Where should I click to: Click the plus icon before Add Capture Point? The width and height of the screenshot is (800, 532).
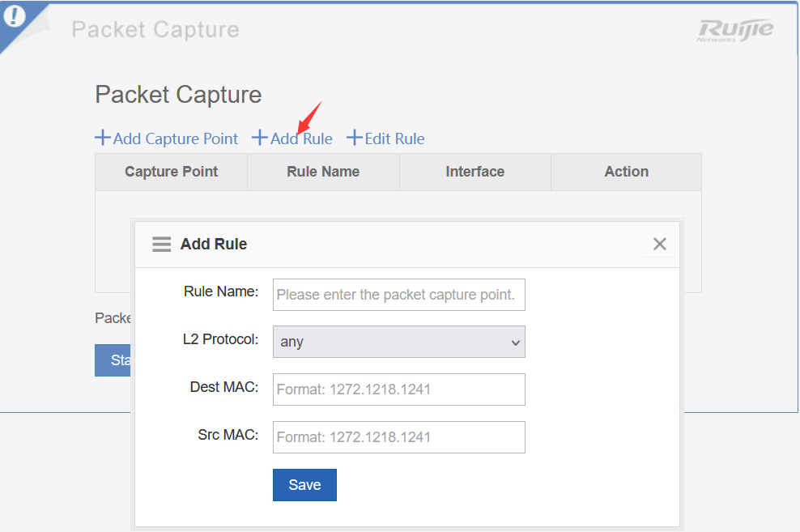(x=103, y=138)
